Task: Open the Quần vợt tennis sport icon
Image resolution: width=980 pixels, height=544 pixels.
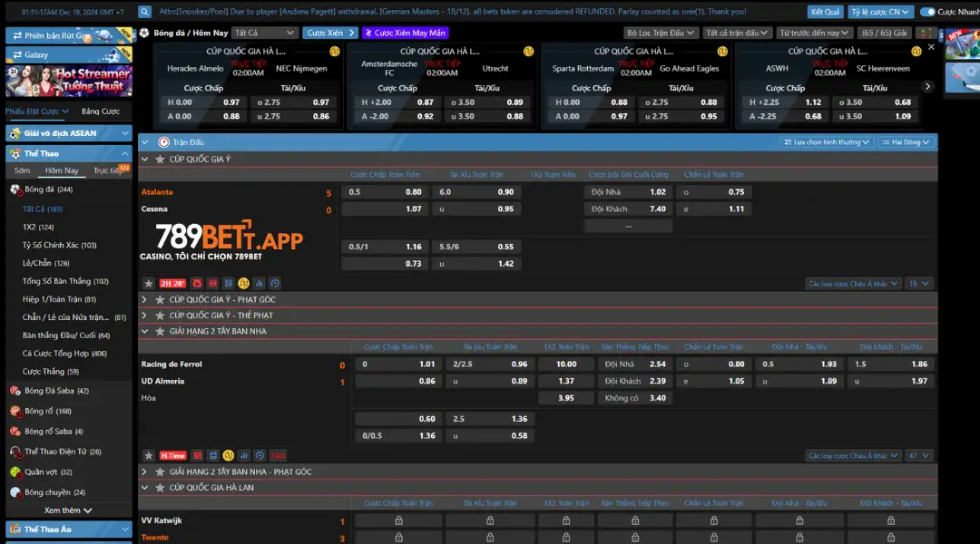Action: click(15, 472)
